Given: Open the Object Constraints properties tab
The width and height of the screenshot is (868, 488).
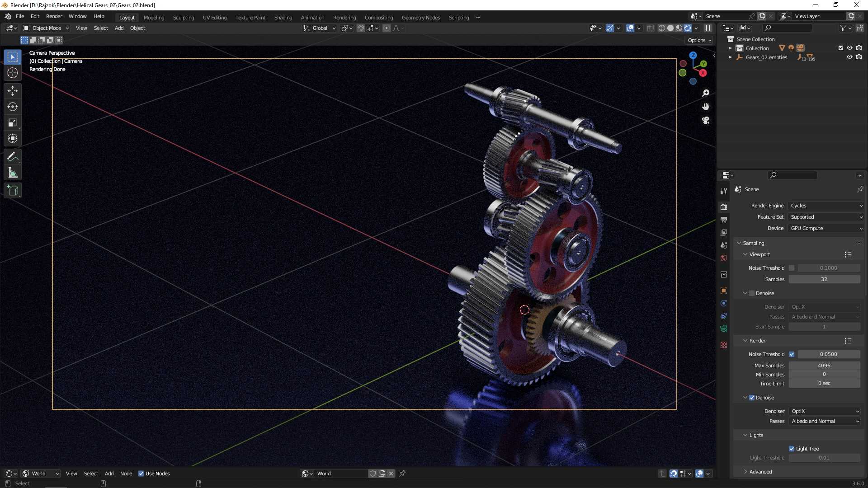Looking at the screenshot, I should point(724,316).
